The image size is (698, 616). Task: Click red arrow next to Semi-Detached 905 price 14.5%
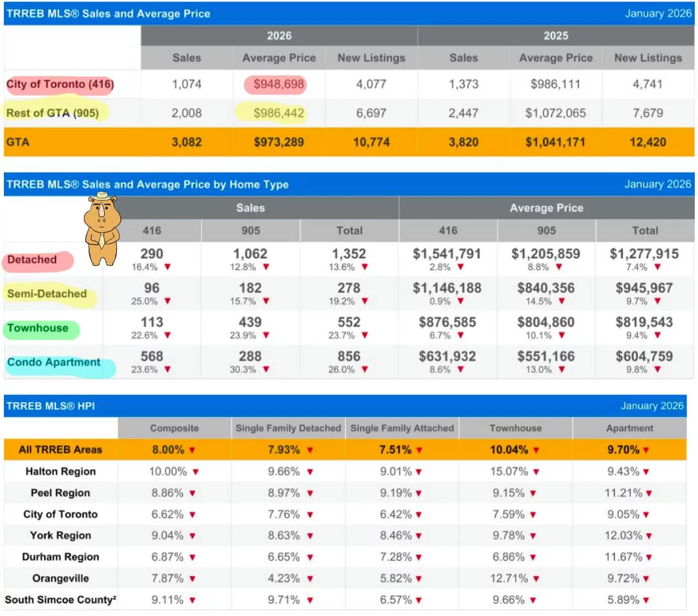click(562, 301)
